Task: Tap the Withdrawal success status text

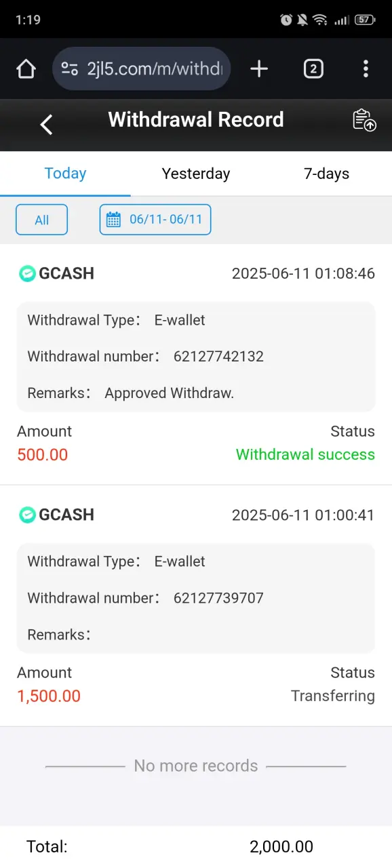Action: point(305,454)
